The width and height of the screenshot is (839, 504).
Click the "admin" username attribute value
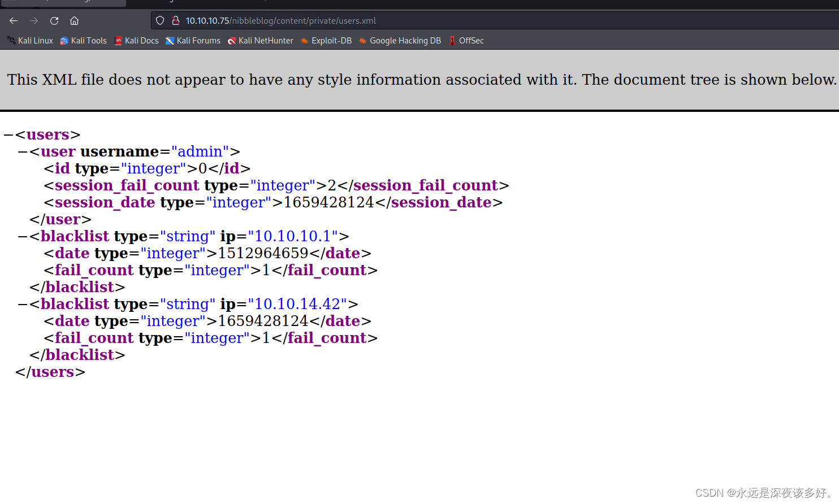[x=200, y=151]
